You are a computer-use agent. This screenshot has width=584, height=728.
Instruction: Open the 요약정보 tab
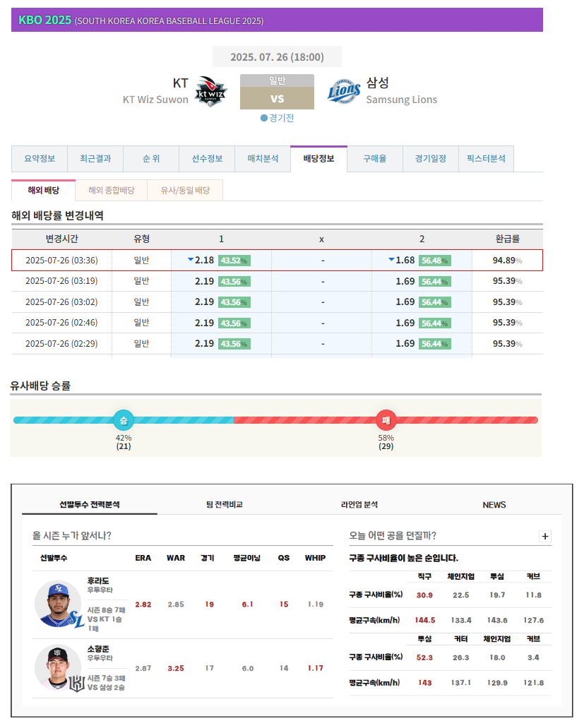(x=40, y=159)
